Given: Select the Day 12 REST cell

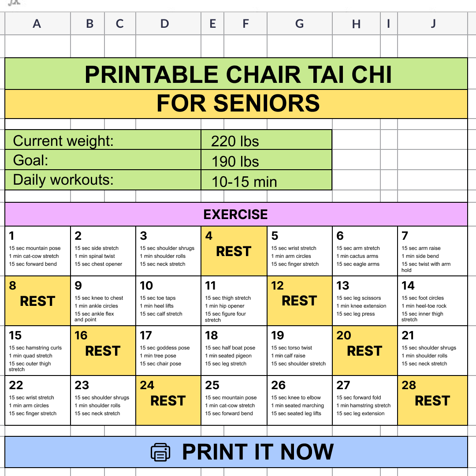Looking at the screenshot, I should pos(300,301).
